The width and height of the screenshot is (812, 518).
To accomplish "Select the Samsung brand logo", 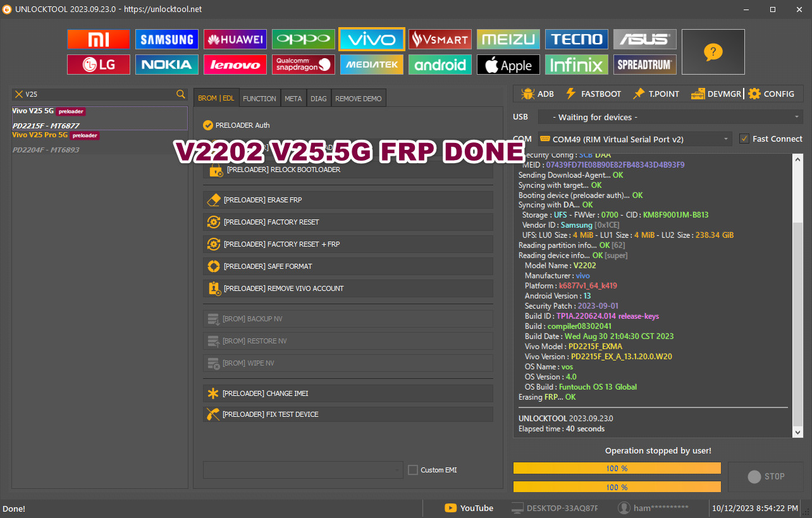I will pos(167,39).
